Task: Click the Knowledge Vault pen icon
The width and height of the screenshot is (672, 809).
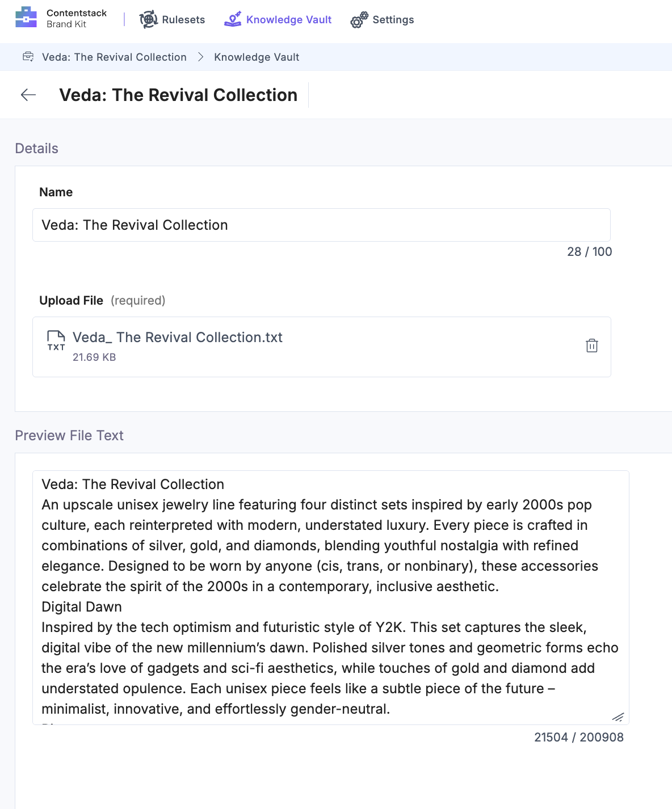Action: click(232, 19)
